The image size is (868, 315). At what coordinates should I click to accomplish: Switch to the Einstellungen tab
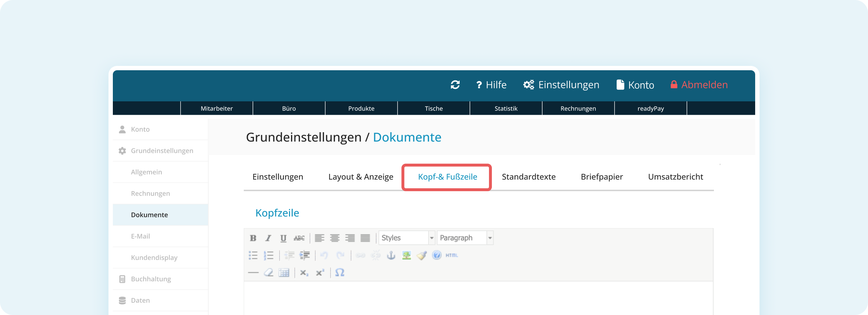tap(278, 177)
